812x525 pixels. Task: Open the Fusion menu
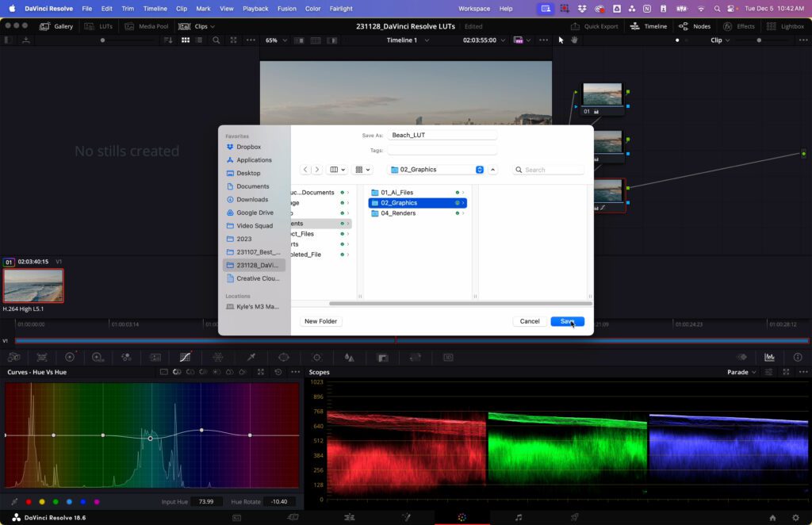287,9
